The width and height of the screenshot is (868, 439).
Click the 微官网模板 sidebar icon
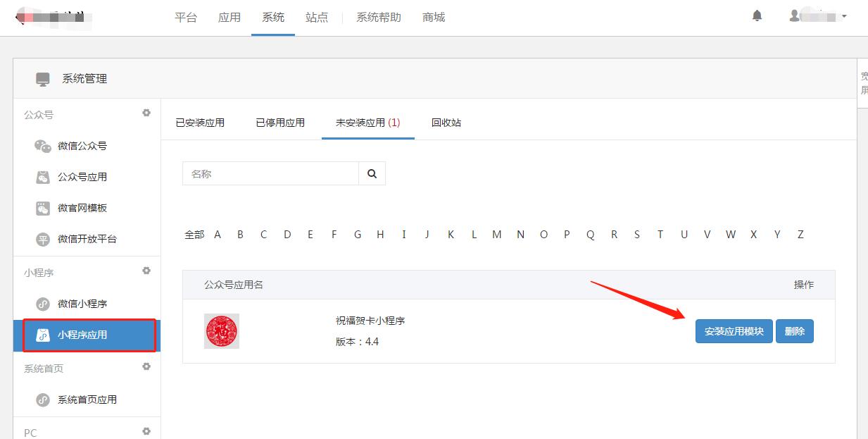(44, 208)
